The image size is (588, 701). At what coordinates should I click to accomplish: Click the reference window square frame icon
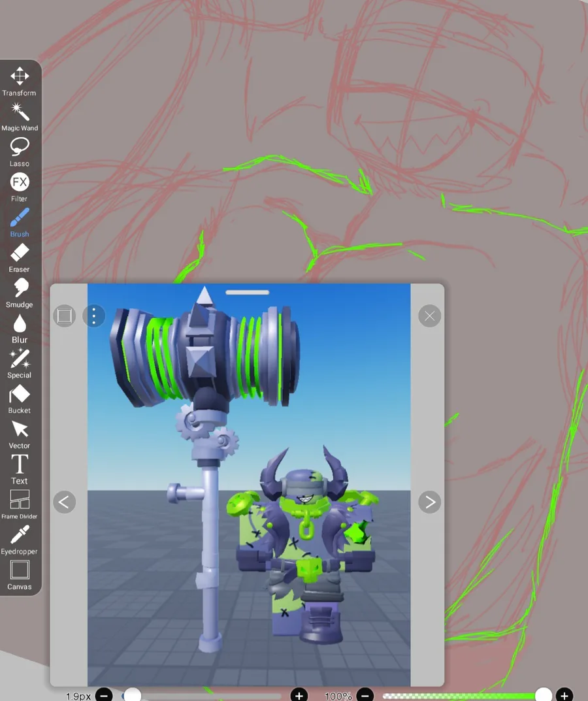[x=65, y=316]
